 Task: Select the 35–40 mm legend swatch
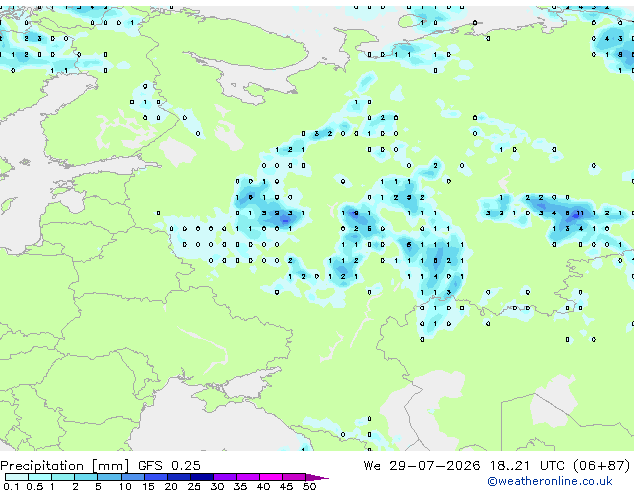tap(248, 477)
